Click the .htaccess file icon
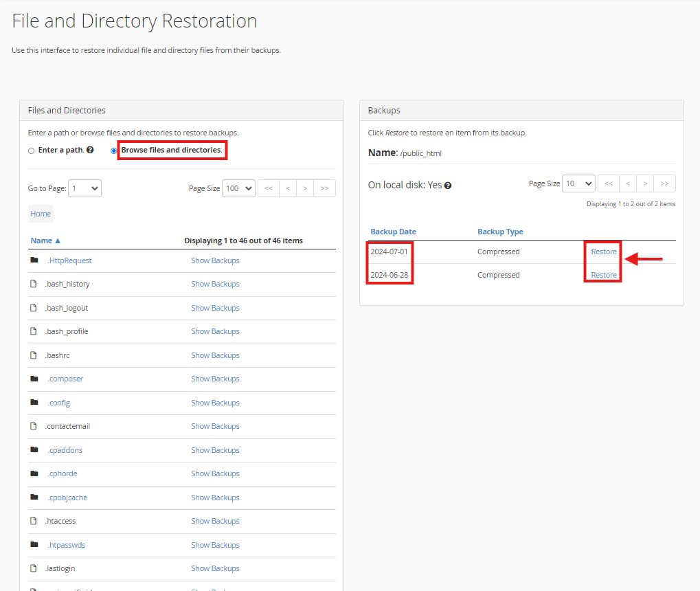Image resolution: width=700 pixels, height=591 pixels. tap(34, 521)
